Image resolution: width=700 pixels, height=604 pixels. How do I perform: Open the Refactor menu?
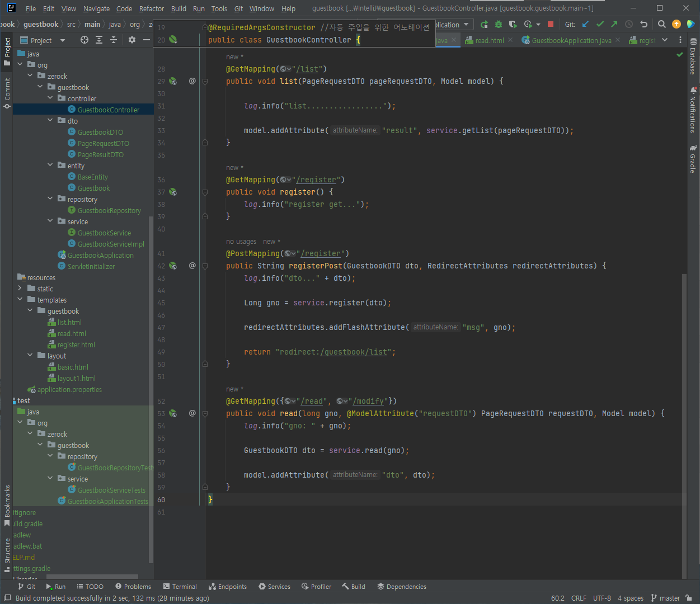click(x=152, y=8)
